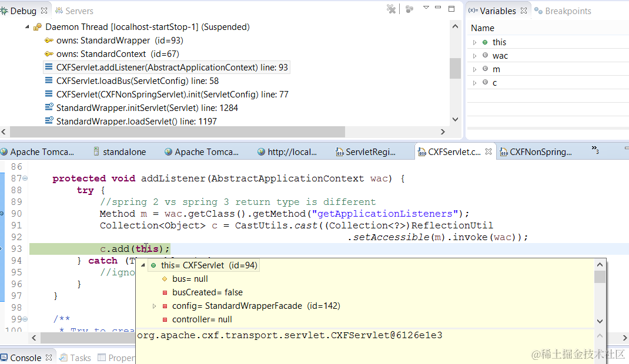Open the Debug view menu dropdown arrow
629x364 pixels.
426,8
